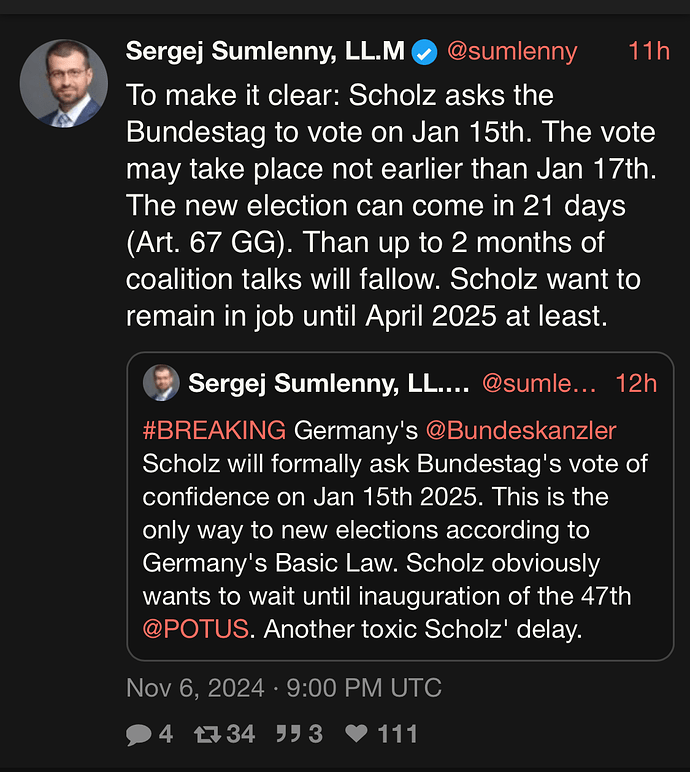The image size is (690, 772).
Task: Click author name Sergej Sumlenny, LL.M
Action: point(265,52)
